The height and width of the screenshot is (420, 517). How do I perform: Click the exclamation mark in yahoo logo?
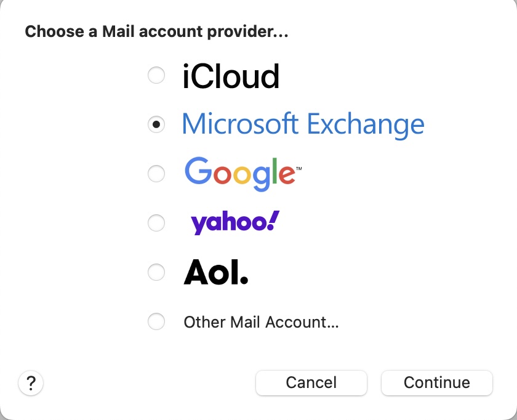coord(273,220)
